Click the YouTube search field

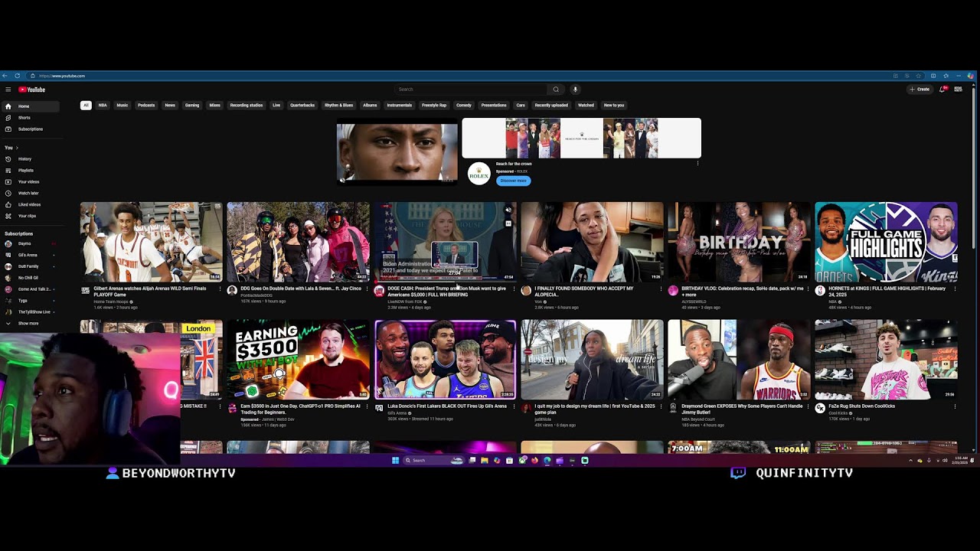point(471,90)
